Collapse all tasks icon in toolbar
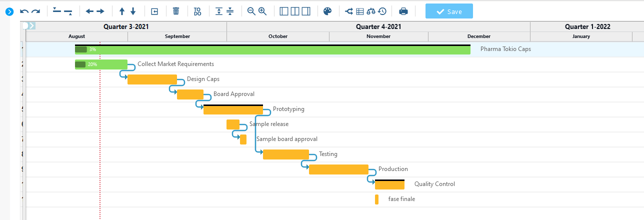 pos(230,11)
